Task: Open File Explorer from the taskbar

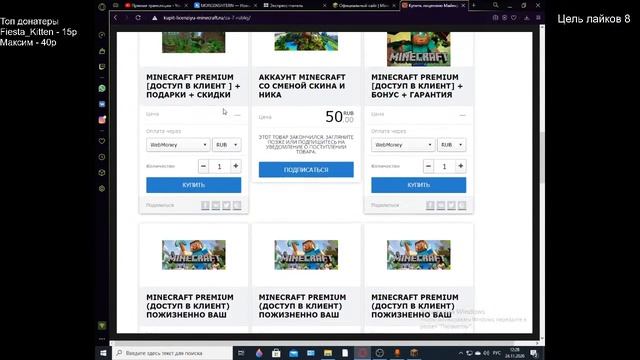Action: tap(328, 353)
